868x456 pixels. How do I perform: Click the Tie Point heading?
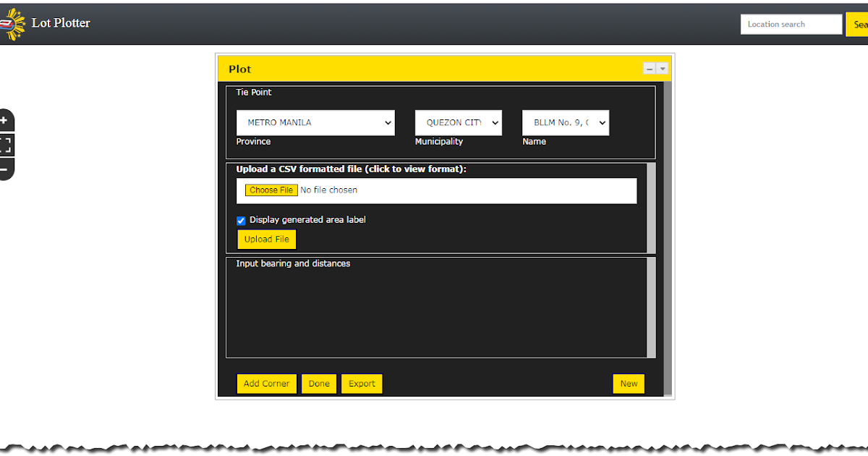254,93
